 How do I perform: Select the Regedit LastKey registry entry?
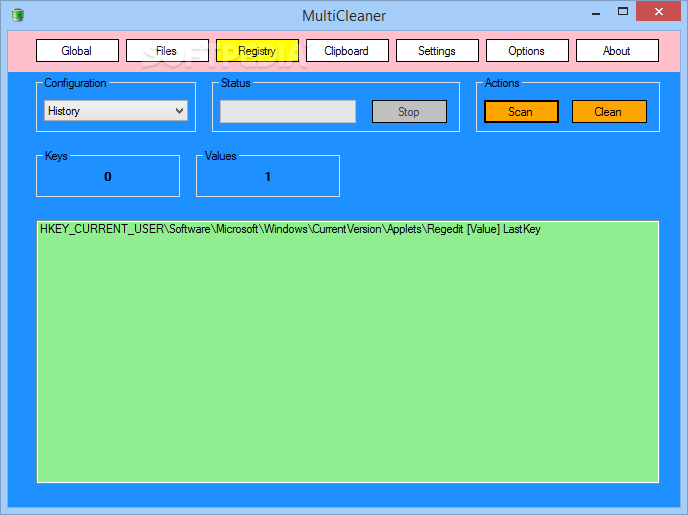(x=290, y=229)
